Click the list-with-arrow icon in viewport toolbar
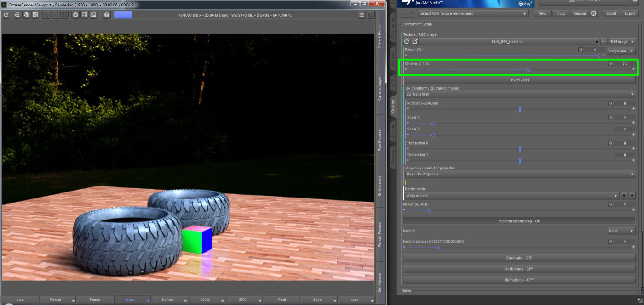Viewport: 644px width, 305px height. pos(17,15)
